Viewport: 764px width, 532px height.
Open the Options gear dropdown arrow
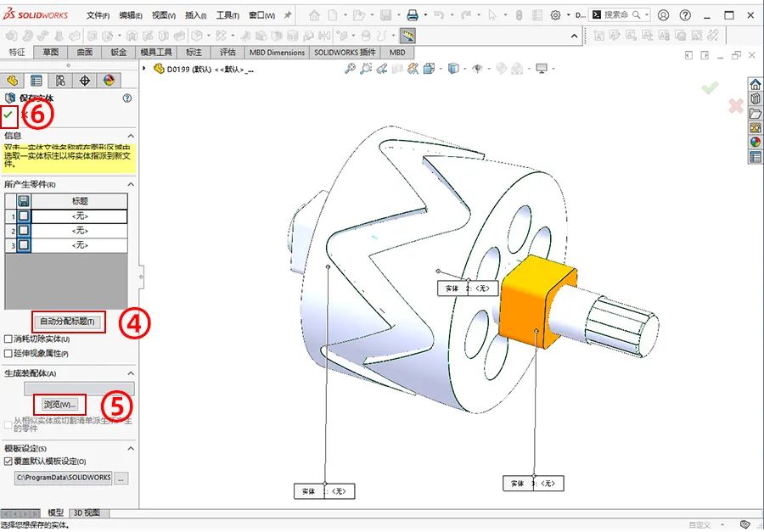tap(568, 15)
